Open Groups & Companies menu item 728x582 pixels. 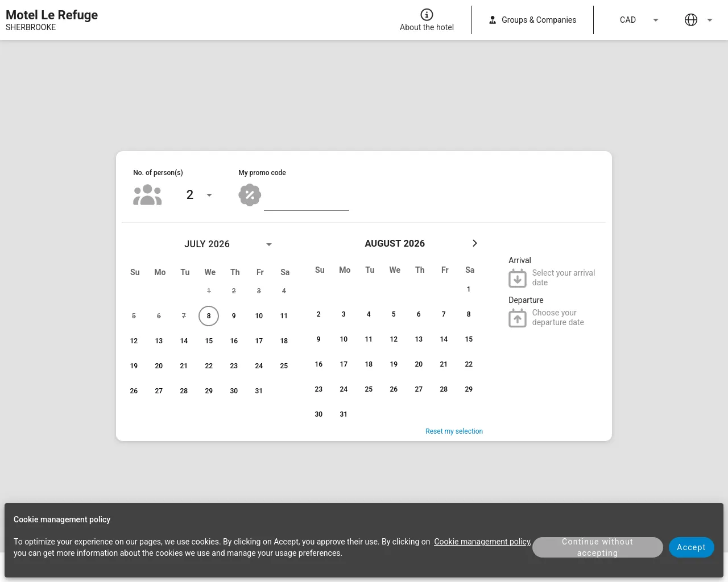[x=532, y=20]
